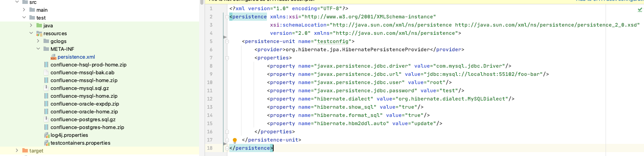
Task: Click the main folder icon
Action: [32, 10]
